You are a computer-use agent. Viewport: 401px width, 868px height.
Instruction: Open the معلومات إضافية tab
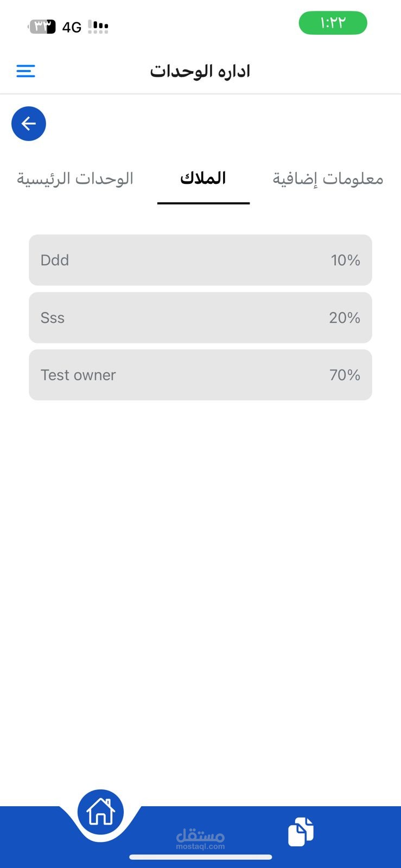(x=328, y=178)
